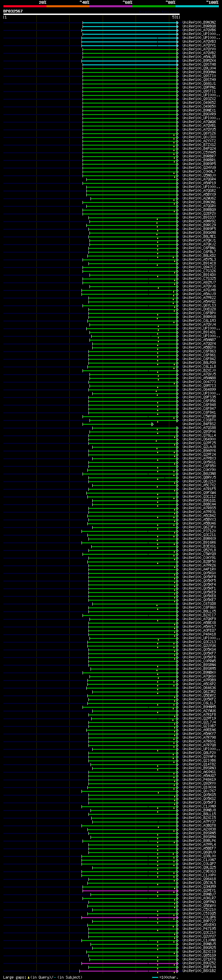This screenshot has width=222, height=980.
Task: Click the UniRef100_O49652 label
Action: click(199, 103)
